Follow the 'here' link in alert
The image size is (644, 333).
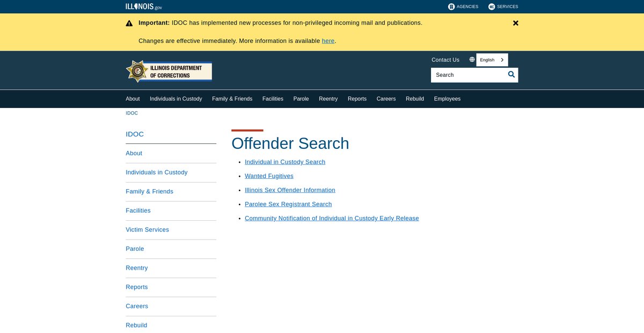click(328, 41)
